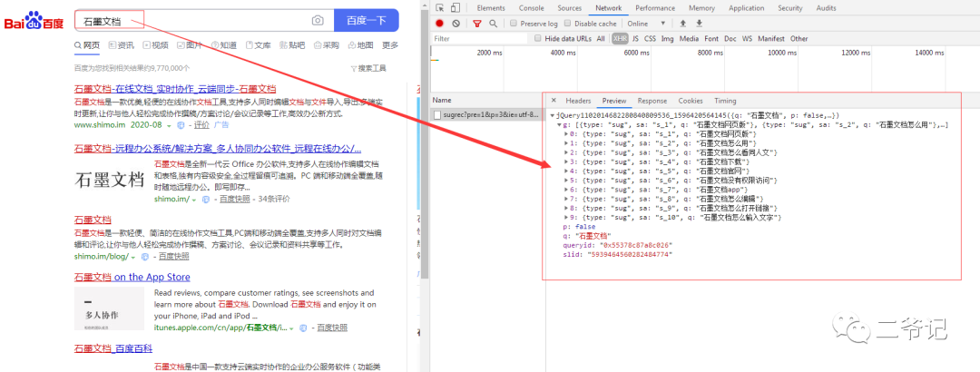Viewport: 980px width, 372px height.
Task: Select the WS request type filter
Action: point(747,39)
